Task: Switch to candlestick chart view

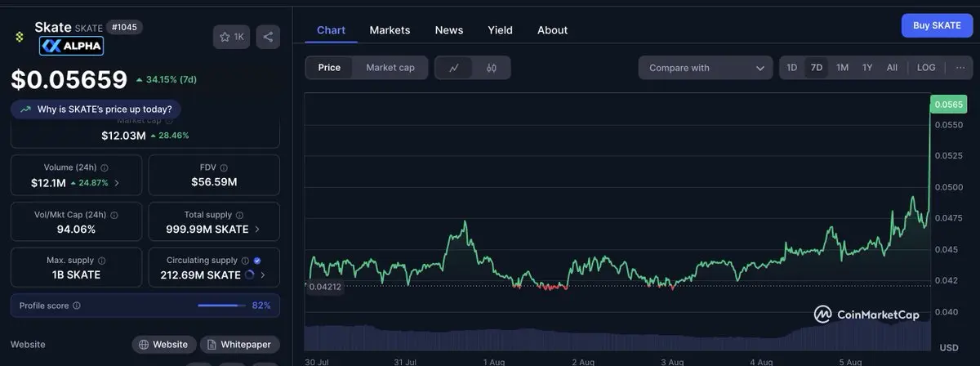Action: pyautogui.click(x=492, y=68)
